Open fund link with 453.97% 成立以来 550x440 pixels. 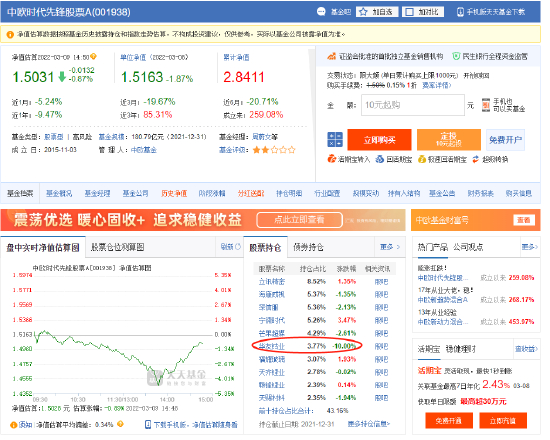(x=443, y=322)
